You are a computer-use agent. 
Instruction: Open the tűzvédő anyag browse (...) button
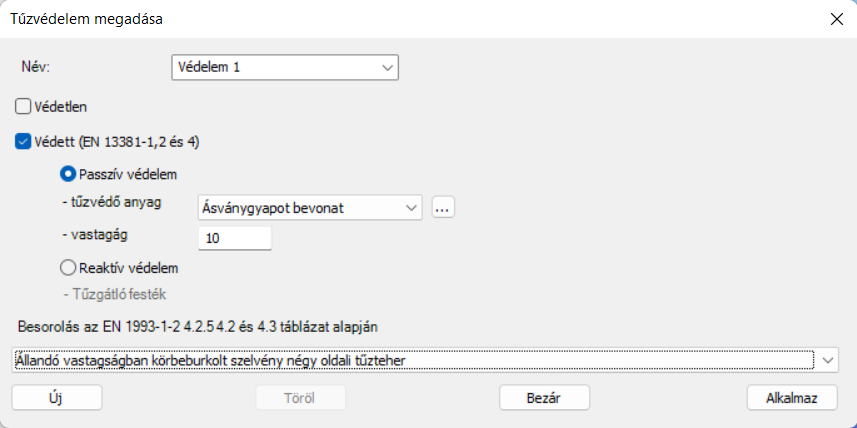(443, 208)
